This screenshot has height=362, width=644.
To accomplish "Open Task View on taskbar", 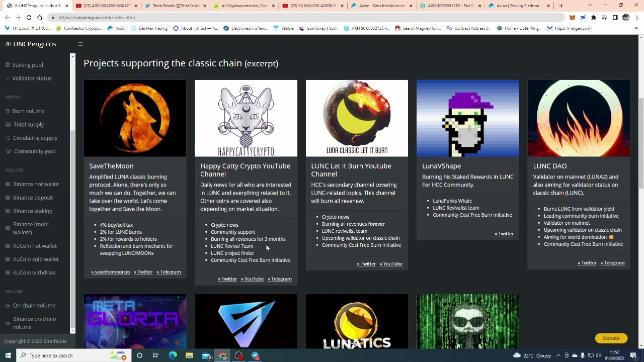I will point(155,355).
